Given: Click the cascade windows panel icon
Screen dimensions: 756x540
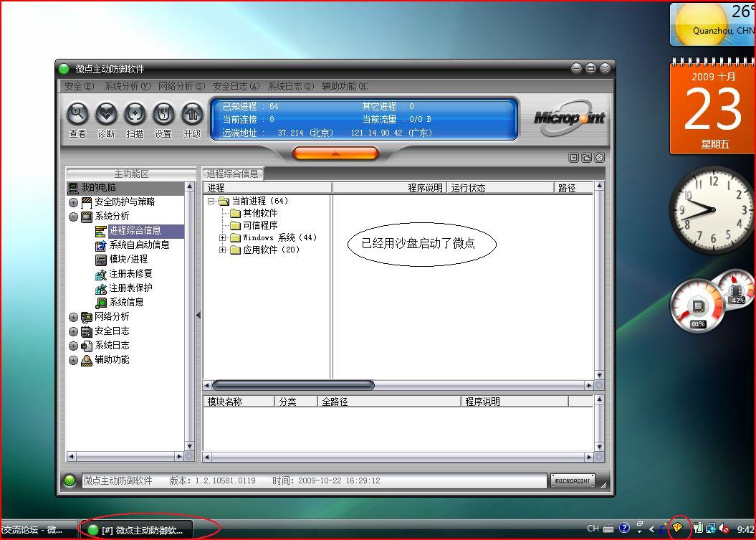Looking at the screenshot, I should point(586,157).
